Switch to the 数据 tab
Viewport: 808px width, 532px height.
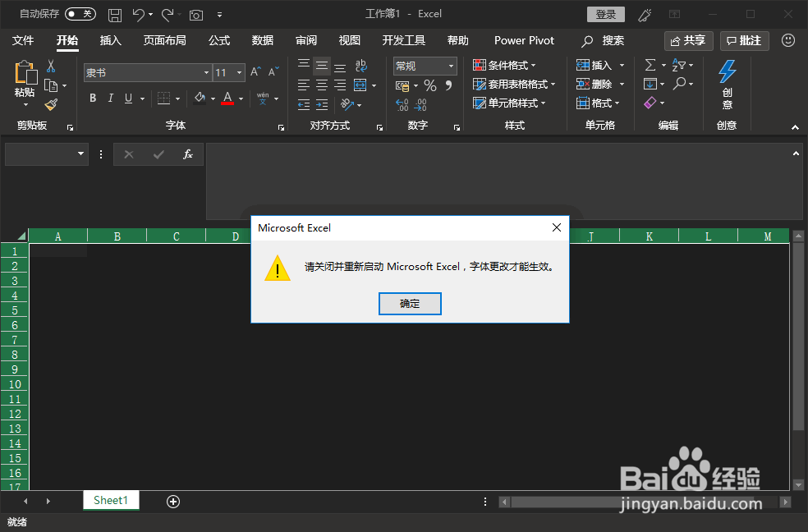coord(262,41)
